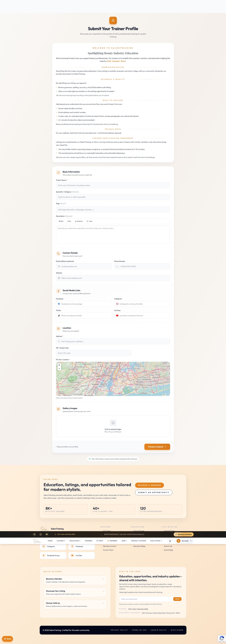Click the Address search input field
The height and width of the screenshot is (644, 226).
click(x=113, y=341)
